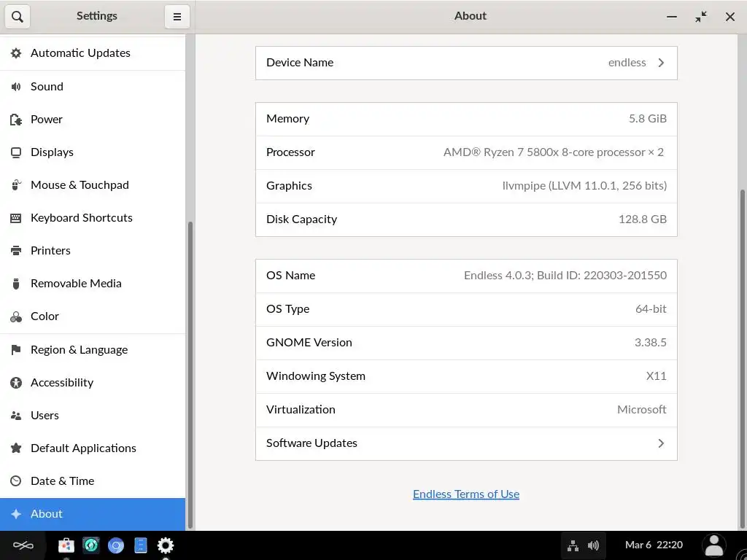747x560 pixels.
Task: Click the About title in header bar
Action: [x=471, y=16]
